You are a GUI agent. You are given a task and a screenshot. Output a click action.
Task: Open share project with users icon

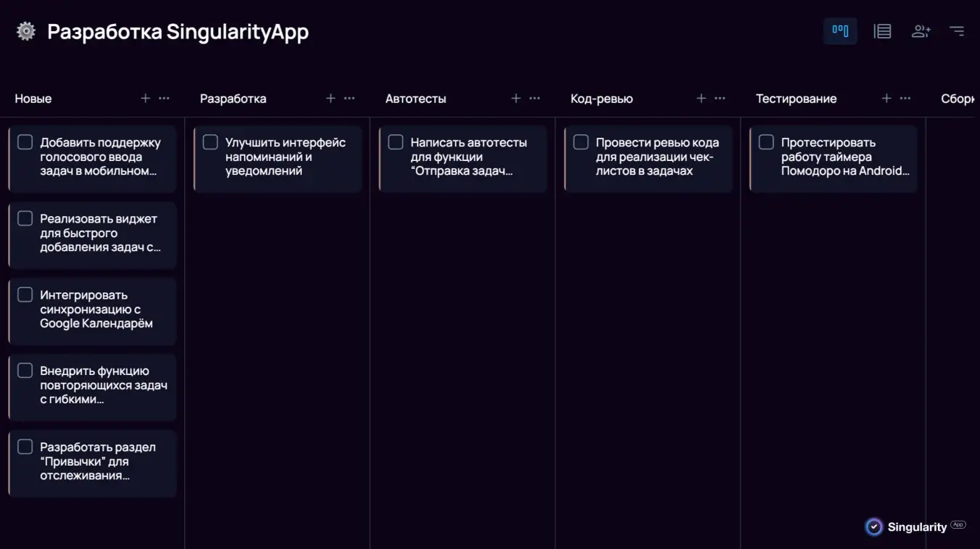click(921, 31)
